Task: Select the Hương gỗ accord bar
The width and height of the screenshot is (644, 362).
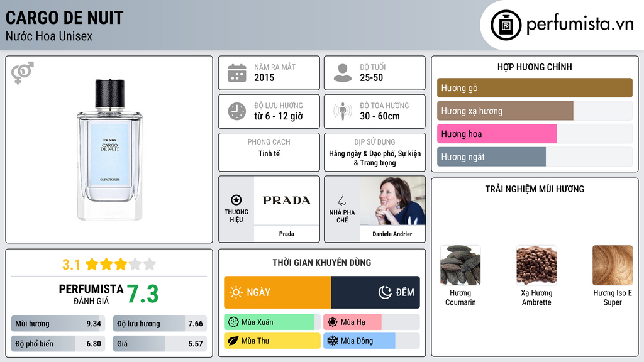Action: pos(535,88)
